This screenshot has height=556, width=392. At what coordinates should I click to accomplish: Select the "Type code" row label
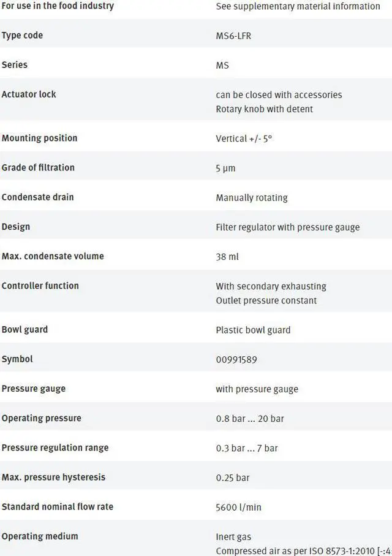click(x=22, y=36)
